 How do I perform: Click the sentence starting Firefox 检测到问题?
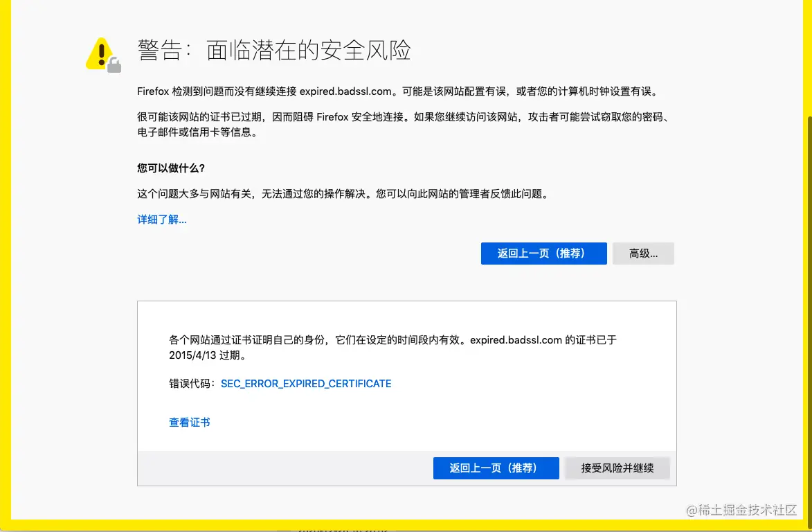coord(399,91)
